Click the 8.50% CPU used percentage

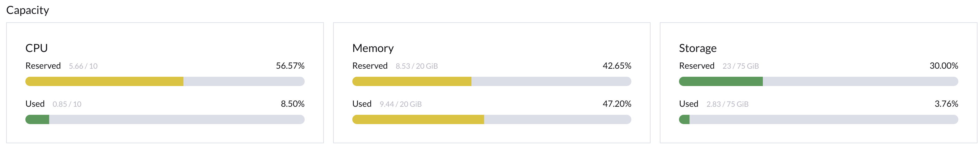[293, 104]
